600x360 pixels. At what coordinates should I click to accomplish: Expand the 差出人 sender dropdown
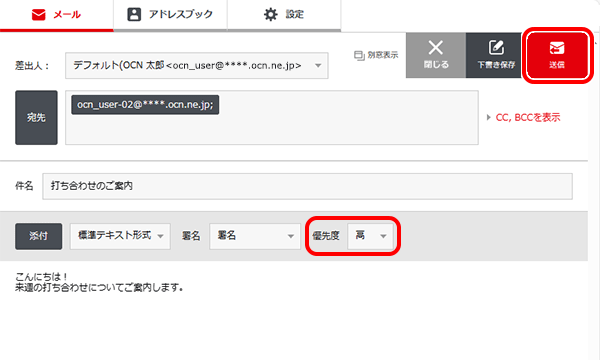pos(197,66)
